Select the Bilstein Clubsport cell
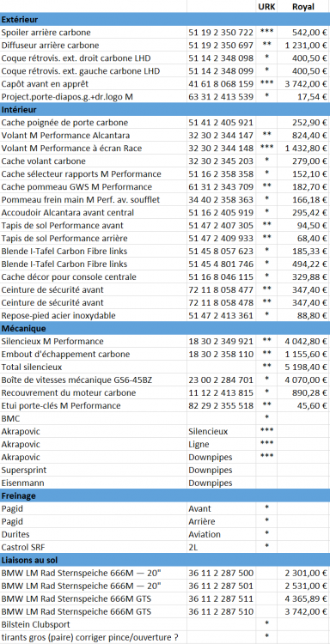 (x=94, y=625)
